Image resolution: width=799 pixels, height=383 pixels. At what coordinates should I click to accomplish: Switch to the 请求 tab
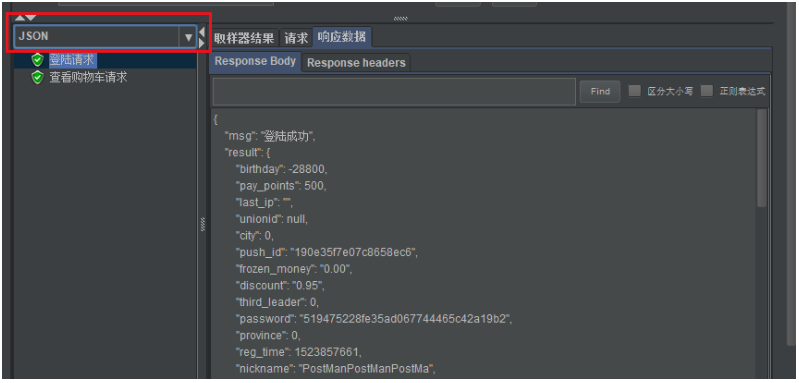[297, 38]
